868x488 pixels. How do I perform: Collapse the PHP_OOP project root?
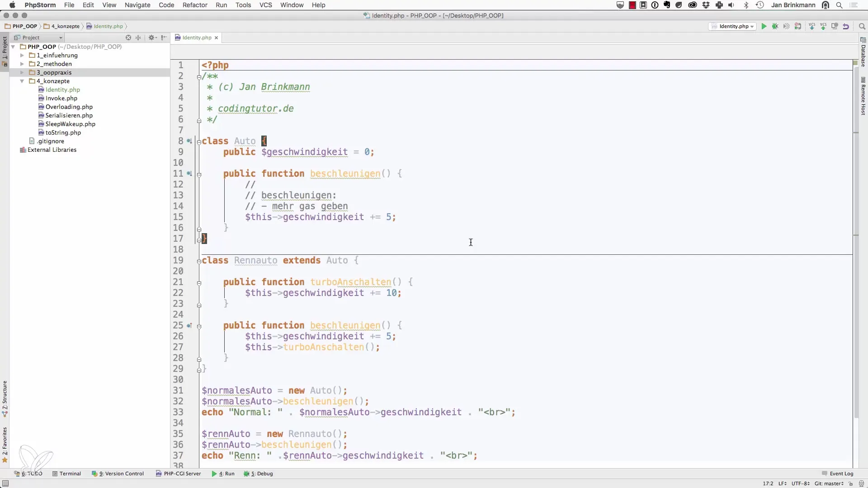(x=13, y=47)
